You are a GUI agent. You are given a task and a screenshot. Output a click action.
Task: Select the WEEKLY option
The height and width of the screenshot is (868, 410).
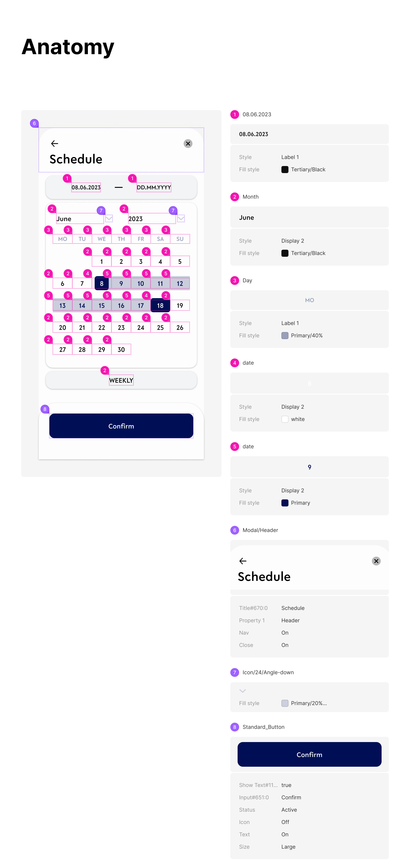[121, 380]
